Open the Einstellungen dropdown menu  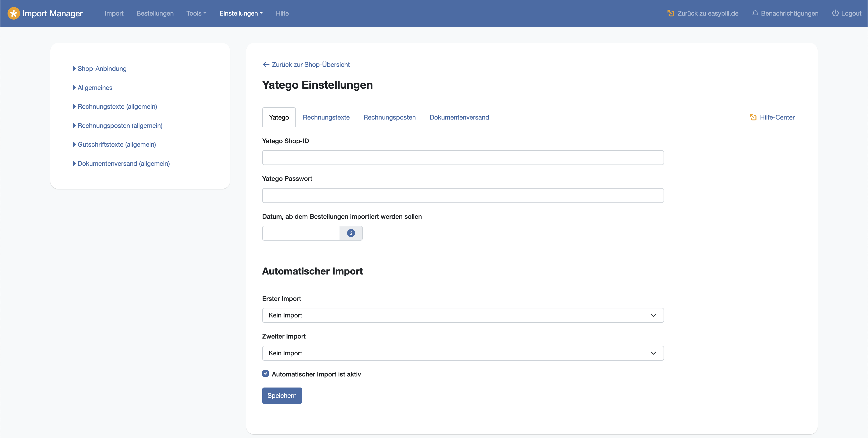point(241,14)
